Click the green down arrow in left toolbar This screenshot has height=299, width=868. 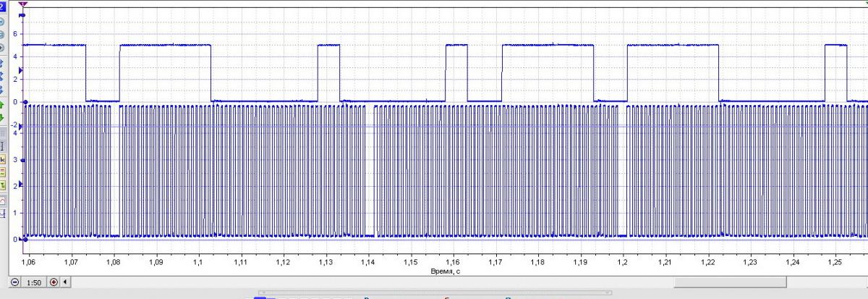pos(2,117)
